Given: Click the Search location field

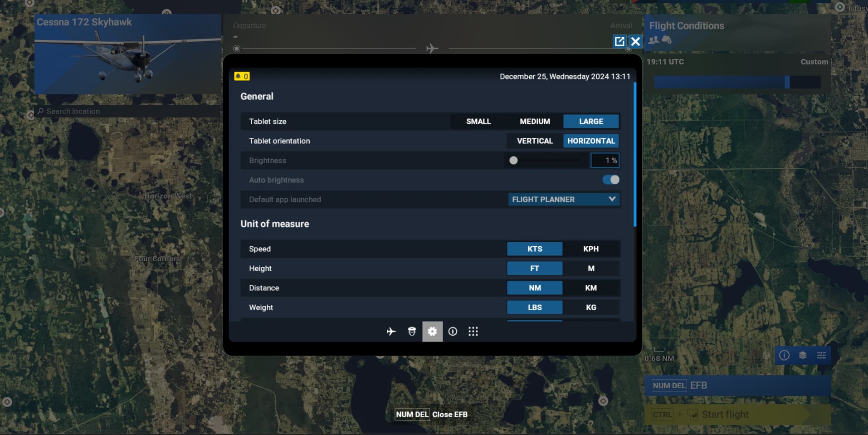Looking at the screenshot, I should pyautogui.click(x=127, y=111).
